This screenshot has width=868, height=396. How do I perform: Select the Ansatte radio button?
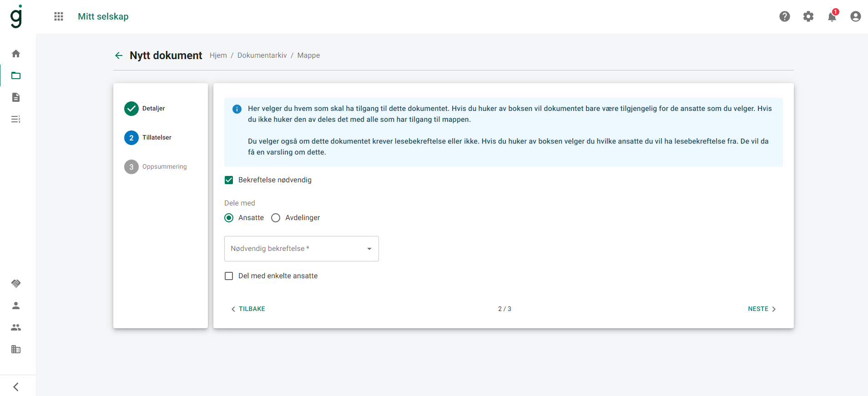pyautogui.click(x=229, y=218)
